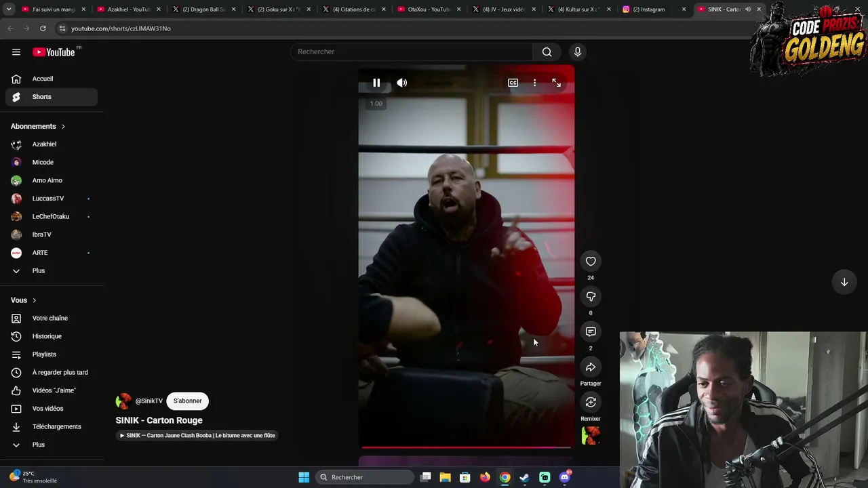Open Discord from the taskbar

pyautogui.click(x=565, y=477)
